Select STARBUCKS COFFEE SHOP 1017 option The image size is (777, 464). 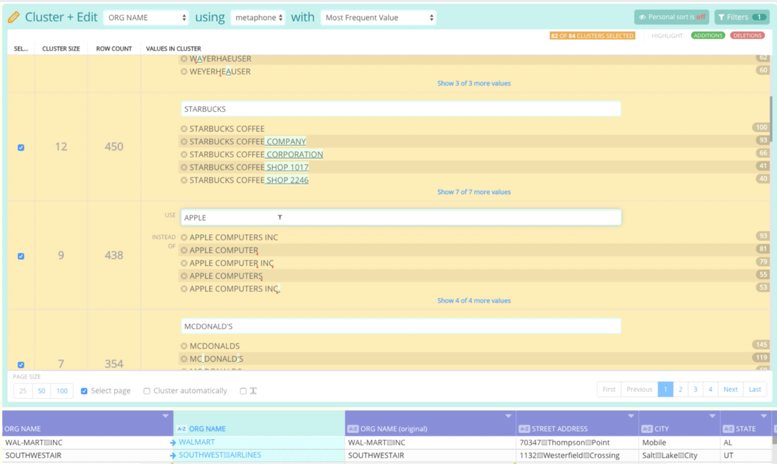(184, 167)
